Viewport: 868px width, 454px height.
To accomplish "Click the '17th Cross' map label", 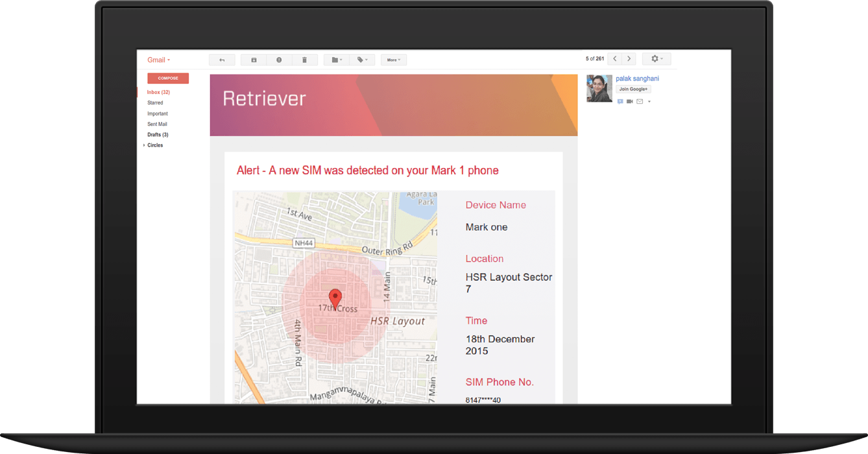I will click(x=337, y=309).
